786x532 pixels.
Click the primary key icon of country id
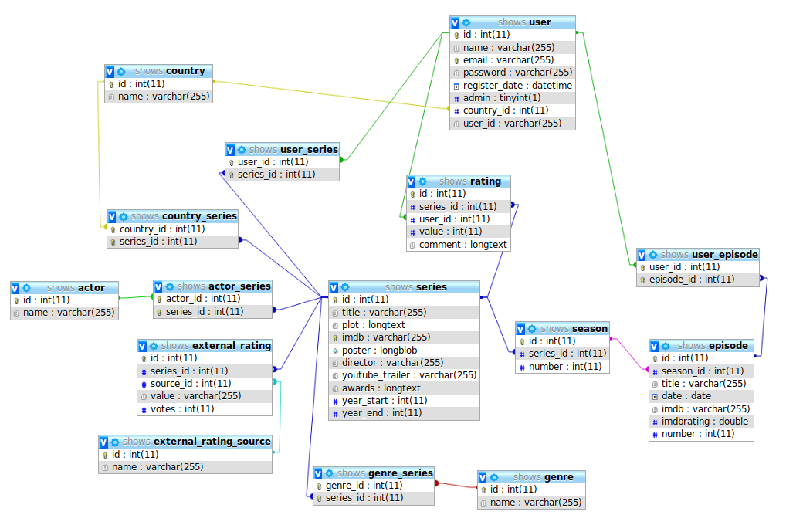click(111, 84)
